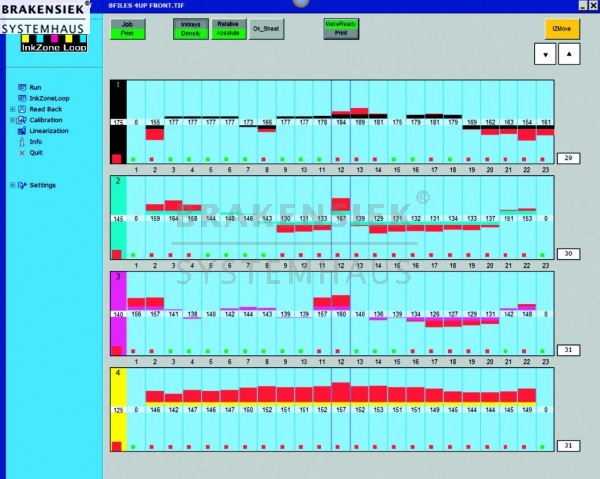The width and height of the screenshot is (600, 479).
Task: Click the orange IZMove button
Action: [x=562, y=29]
